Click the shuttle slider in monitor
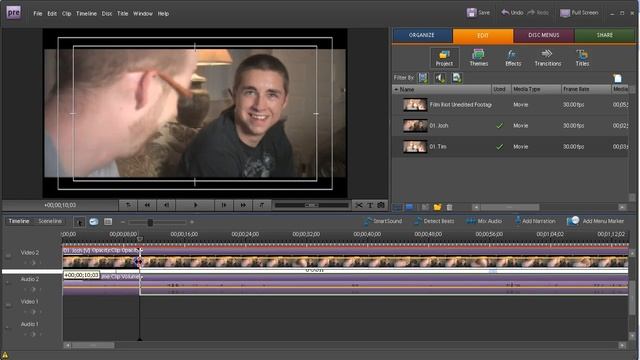The image size is (640, 360). 311,205
